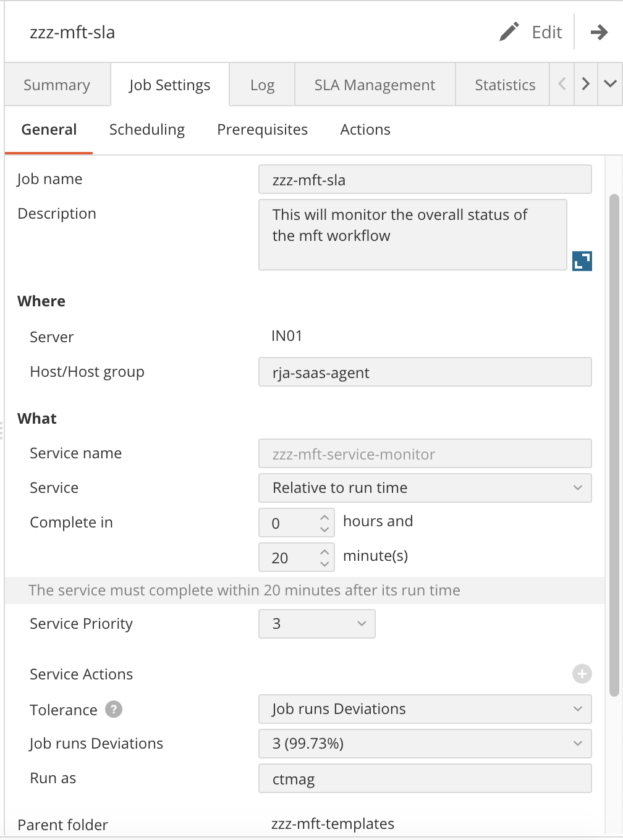Switch to the Summary tab
Image resolution: width=623 pixels, height=840 pixels.
(56, 85)
